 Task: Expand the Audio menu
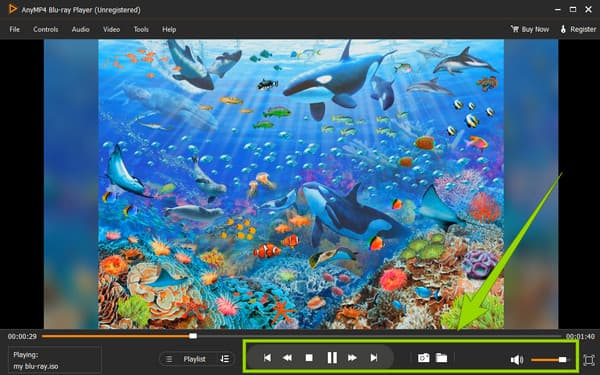coord(81,29)
